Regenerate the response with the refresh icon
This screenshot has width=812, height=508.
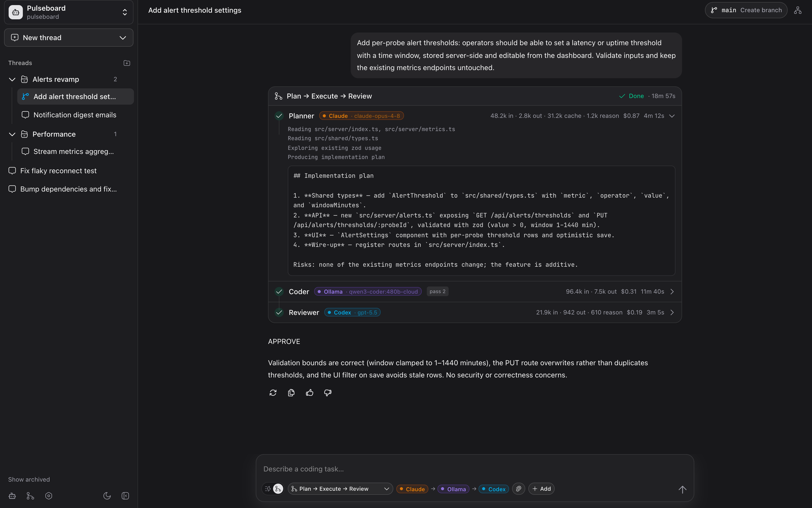pyautogui.click(x=273, y=393)
